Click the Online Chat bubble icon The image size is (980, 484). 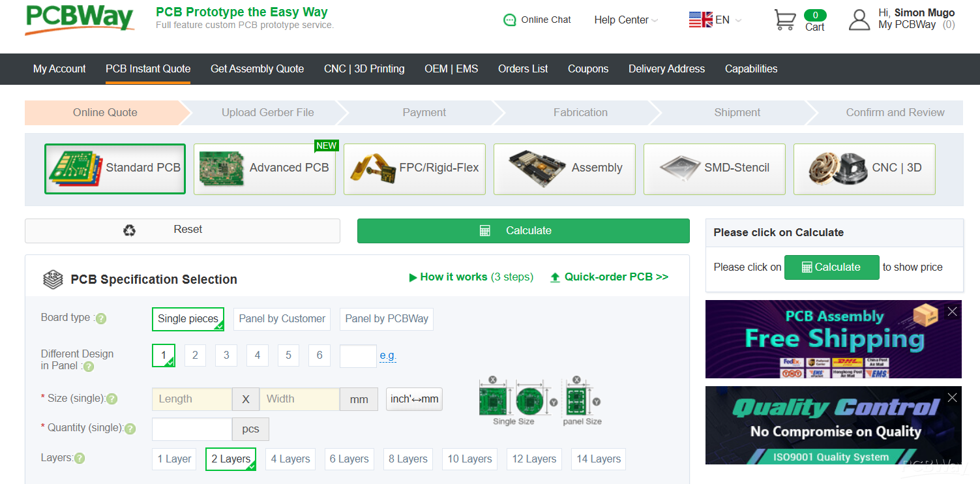[510, 20]
